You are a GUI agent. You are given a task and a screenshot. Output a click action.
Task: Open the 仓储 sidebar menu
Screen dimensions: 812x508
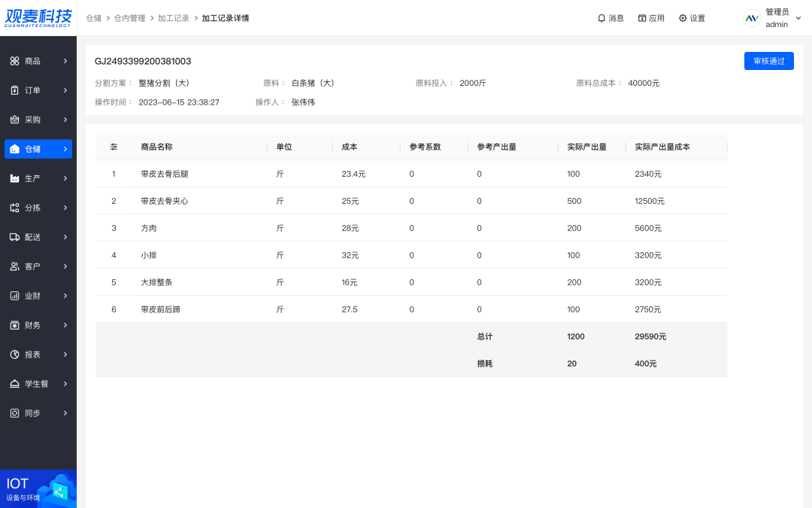(38, 149)
